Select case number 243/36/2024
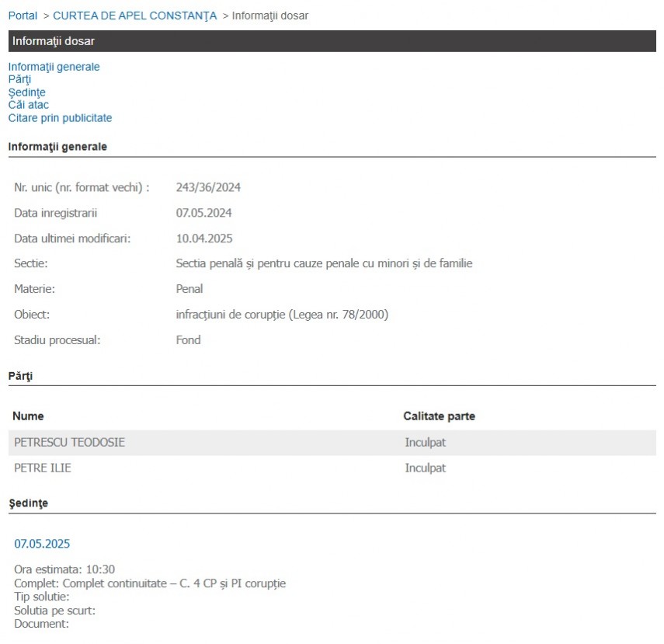Viewport: 664px width, 644px height. pos(208,187)
